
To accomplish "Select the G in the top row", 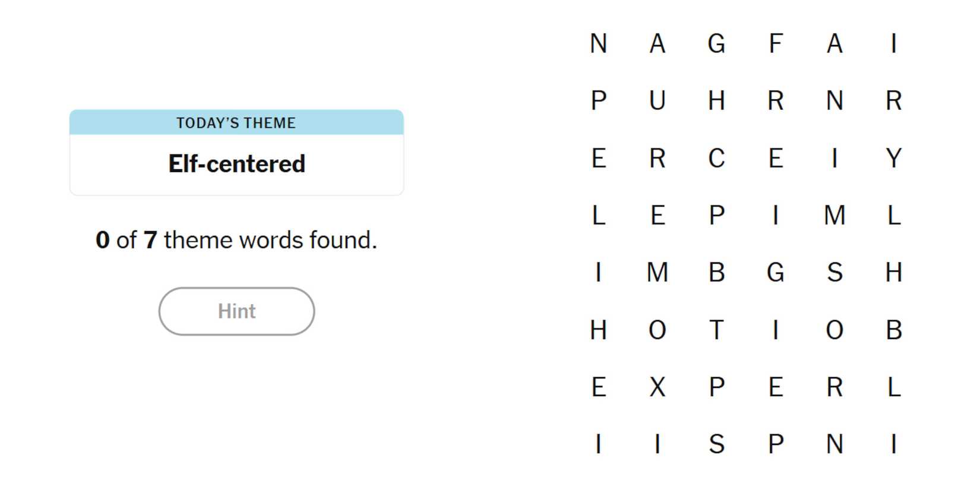I will click(x=716, y=43).
